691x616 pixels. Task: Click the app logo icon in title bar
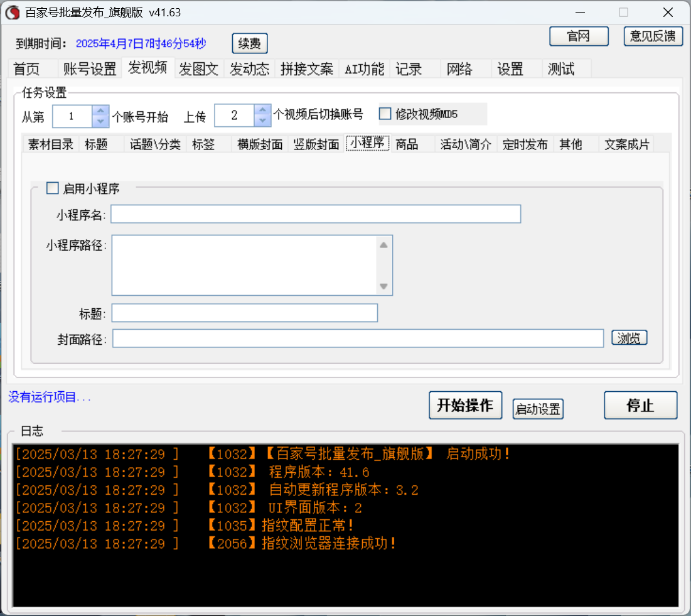pyautogui.click(x=13, y=13)
